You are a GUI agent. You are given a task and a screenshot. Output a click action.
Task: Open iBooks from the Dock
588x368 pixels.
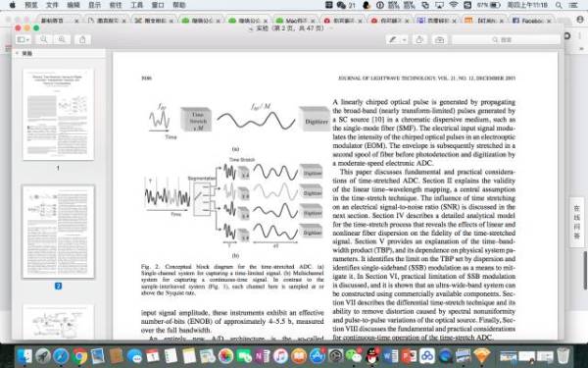pyautogui.click(x=299, y=355)
